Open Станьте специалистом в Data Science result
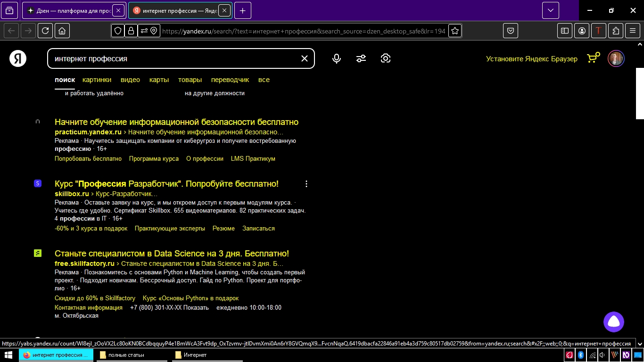644x362 pixels. click(172, 254)
